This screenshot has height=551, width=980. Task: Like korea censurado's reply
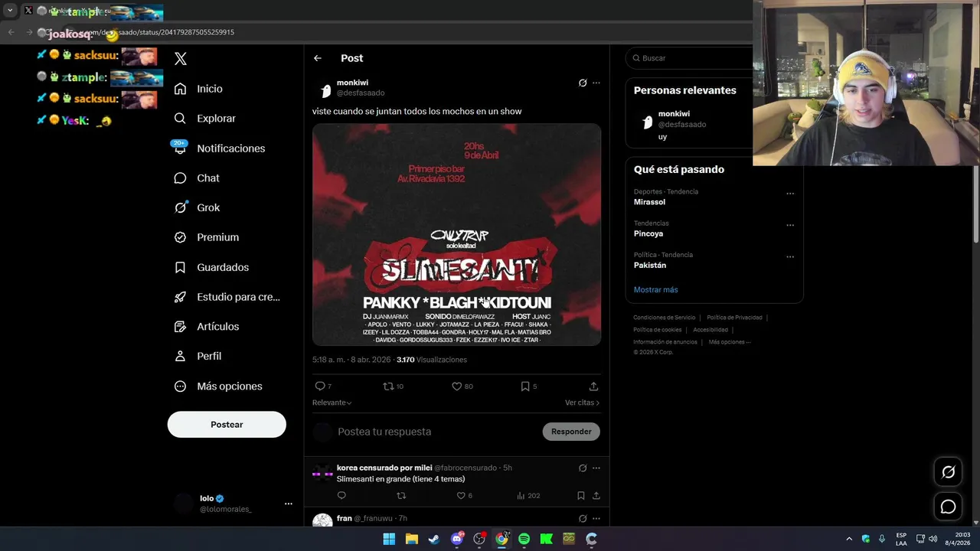464,496
